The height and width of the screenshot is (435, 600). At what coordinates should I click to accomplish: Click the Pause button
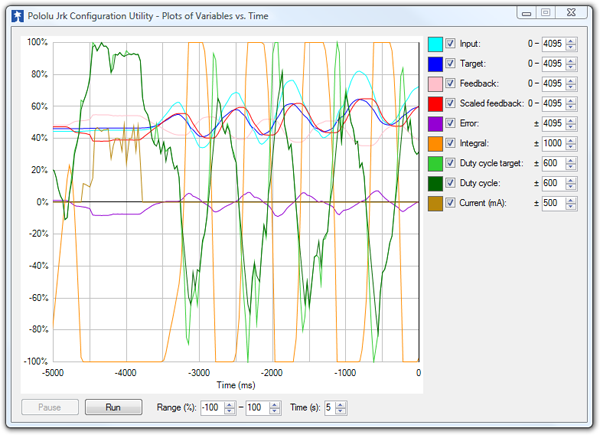click(x=49, y=408)
